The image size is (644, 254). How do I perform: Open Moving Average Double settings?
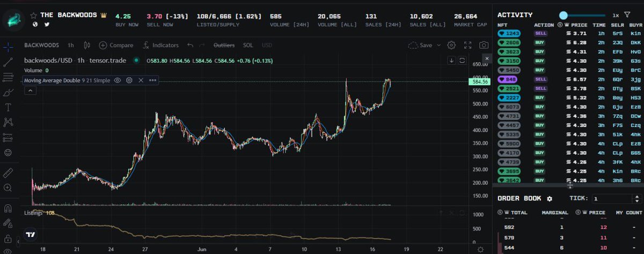point(129,80)
